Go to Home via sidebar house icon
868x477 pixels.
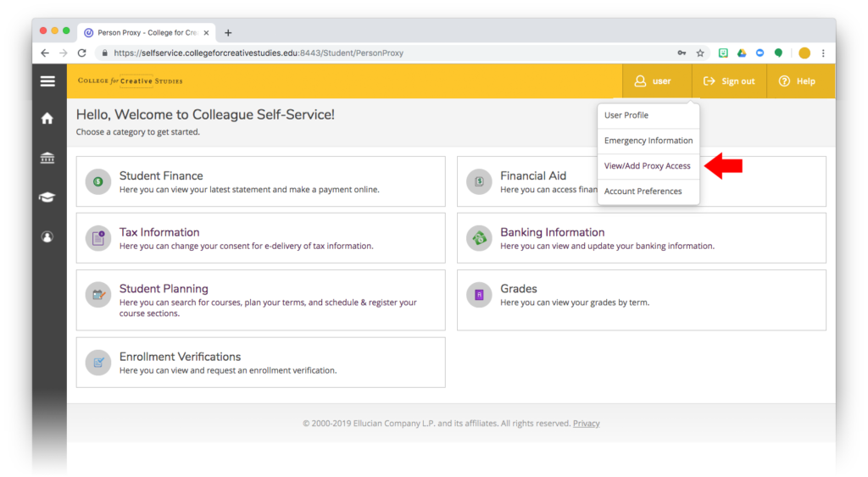48,119
